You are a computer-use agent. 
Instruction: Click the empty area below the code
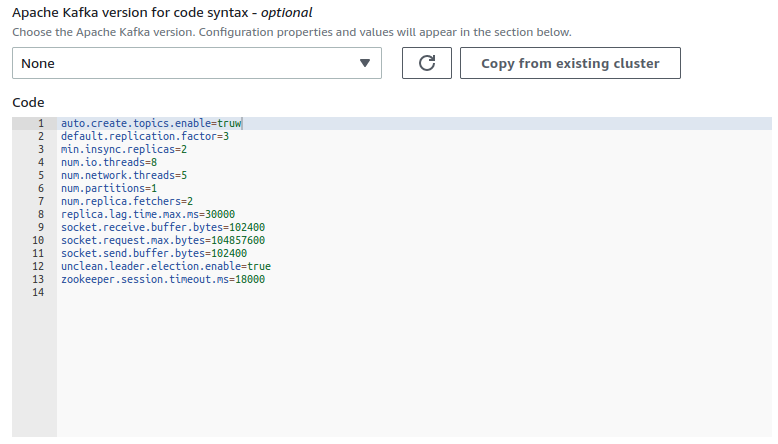(x=400, y=370)
